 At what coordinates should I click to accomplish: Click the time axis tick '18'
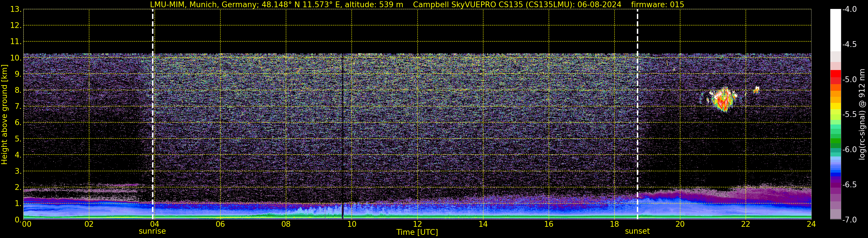coord(615,224)
